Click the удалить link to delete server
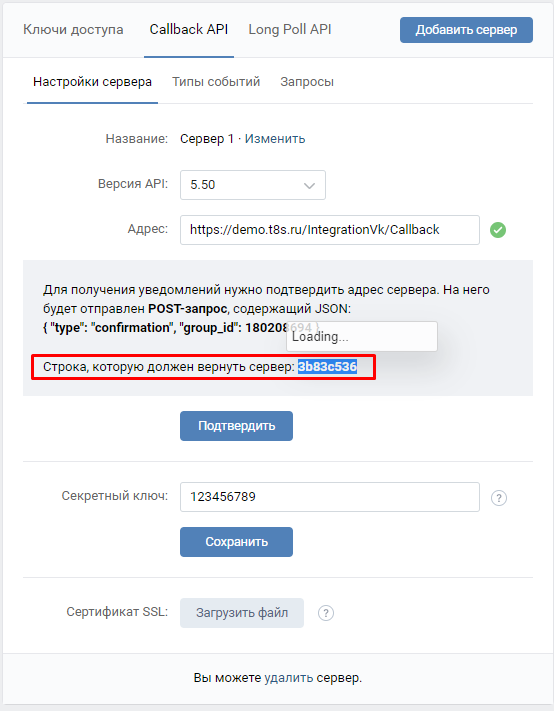 [x=288, y=678]
